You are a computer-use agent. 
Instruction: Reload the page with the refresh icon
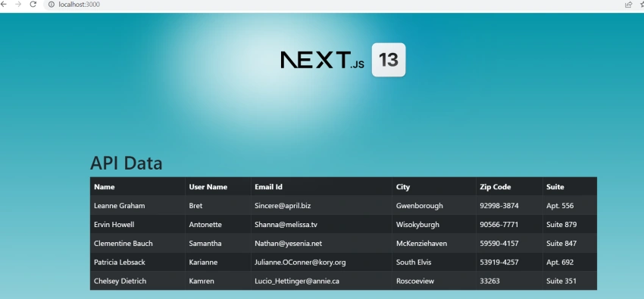click(33, 5)
